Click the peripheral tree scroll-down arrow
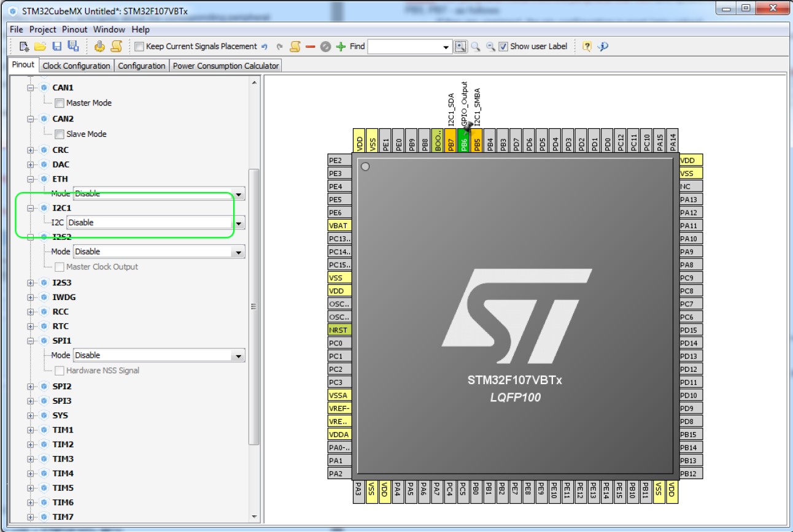The image size is (793, 532). pos(253,516)
